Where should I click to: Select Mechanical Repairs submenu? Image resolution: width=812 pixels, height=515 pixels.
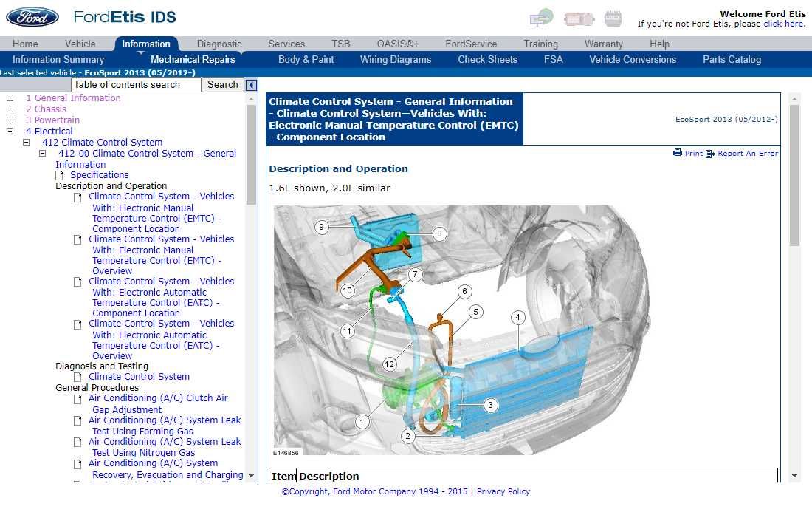point(193,60)
